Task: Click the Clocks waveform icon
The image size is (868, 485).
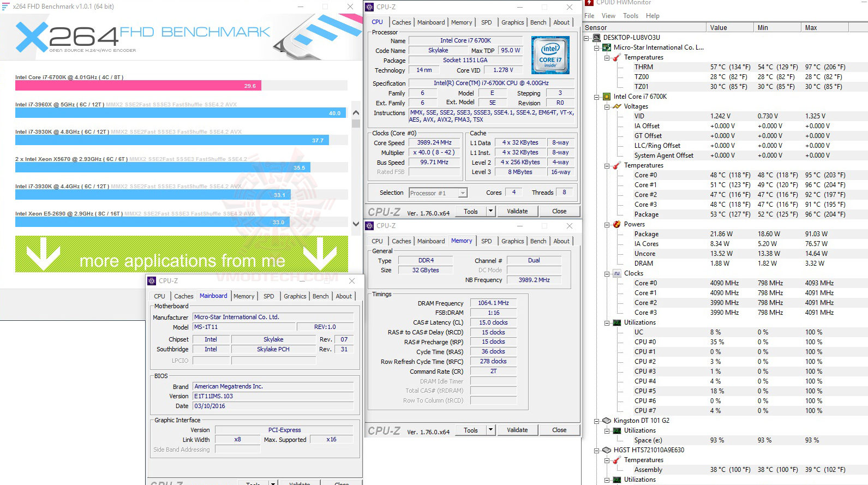Action: pyautogui.click(x=617, y=273)
